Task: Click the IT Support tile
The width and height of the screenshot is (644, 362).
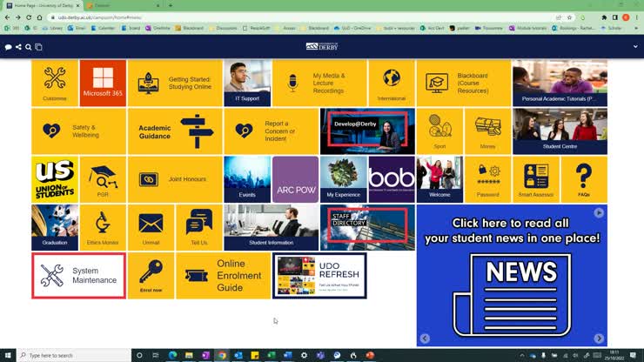Action: click(x=247, y=83)
